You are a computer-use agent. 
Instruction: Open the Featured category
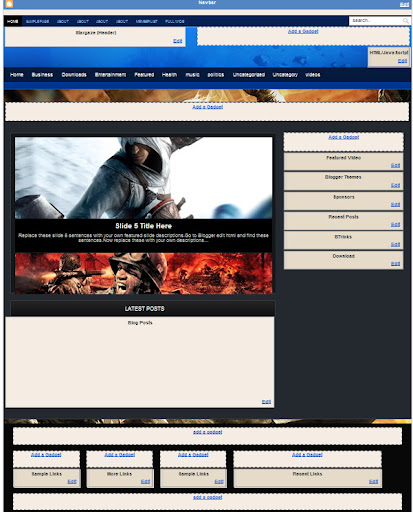(x=144, y=75)
